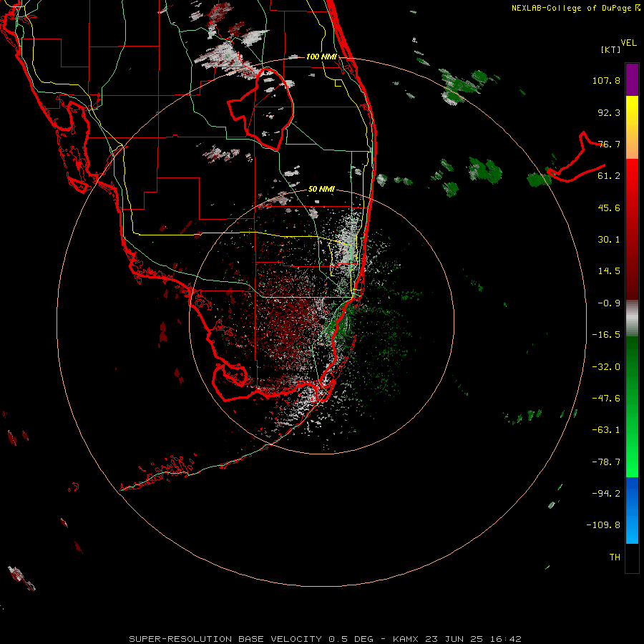Click the gray near-zero segment of color bar
Image resolution: width=644 pixels, height=644 pixels.
632,318
